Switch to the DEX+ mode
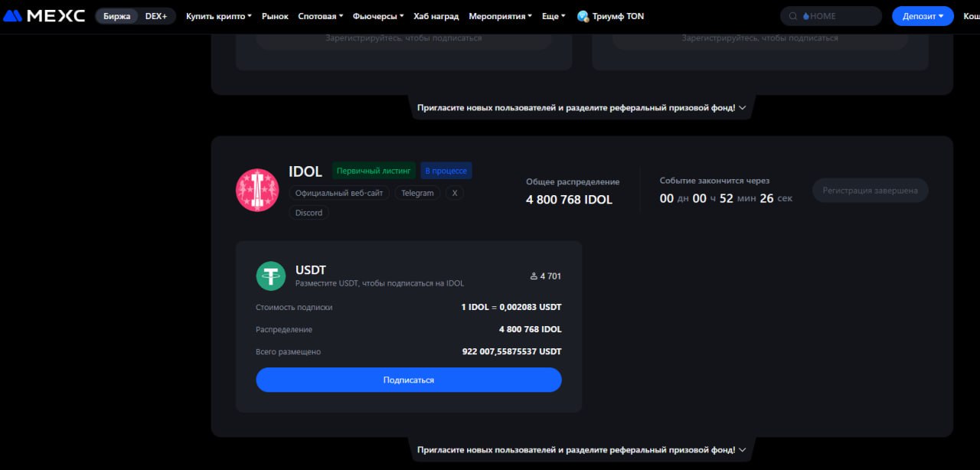The height and width of the screenshot is (470, 980). tap(156, 16)
